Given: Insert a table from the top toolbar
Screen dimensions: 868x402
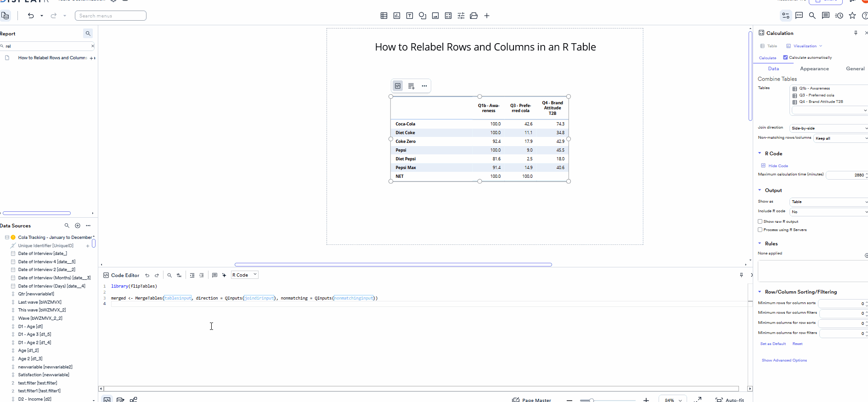Looking at the screenshot, I should click(384, 16).
